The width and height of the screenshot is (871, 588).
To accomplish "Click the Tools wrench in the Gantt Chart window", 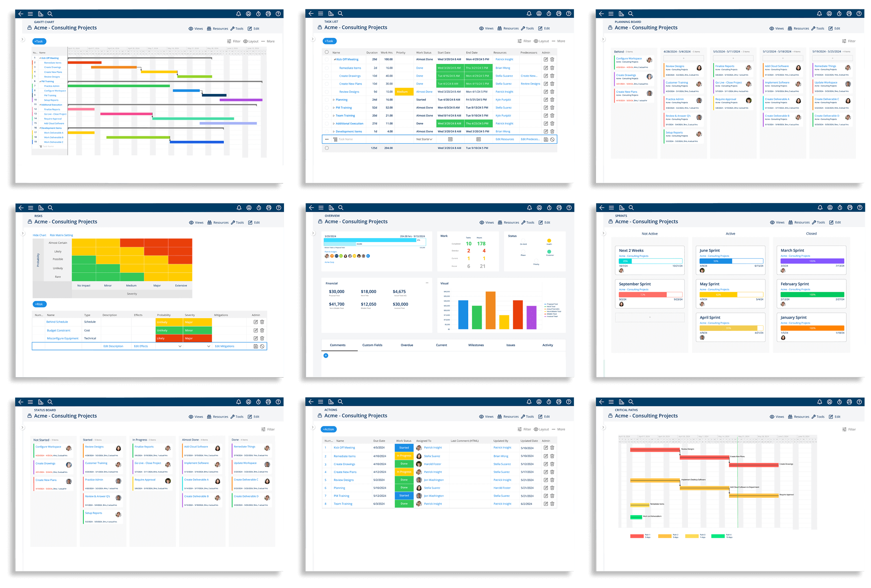I will click(x=233, y=28).
